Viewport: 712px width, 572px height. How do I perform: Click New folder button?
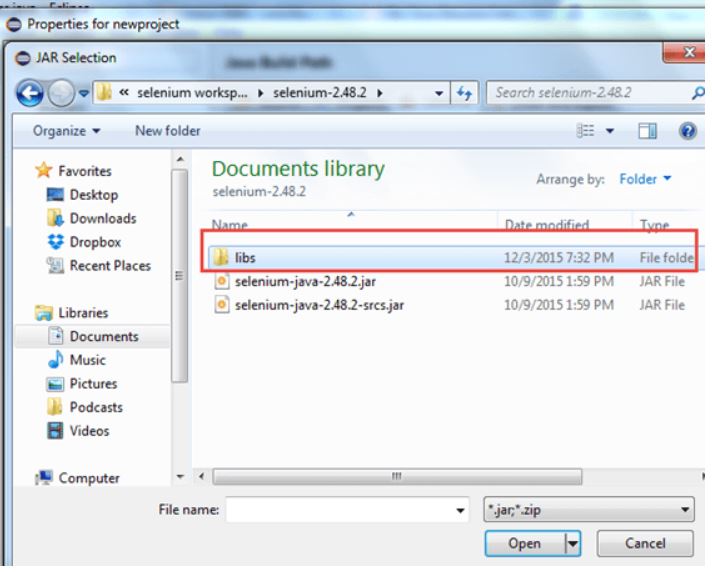168,131
